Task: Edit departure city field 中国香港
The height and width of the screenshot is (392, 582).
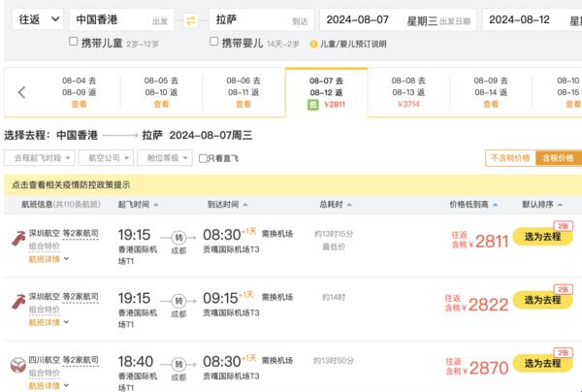Action: click(x=121, y=19)
